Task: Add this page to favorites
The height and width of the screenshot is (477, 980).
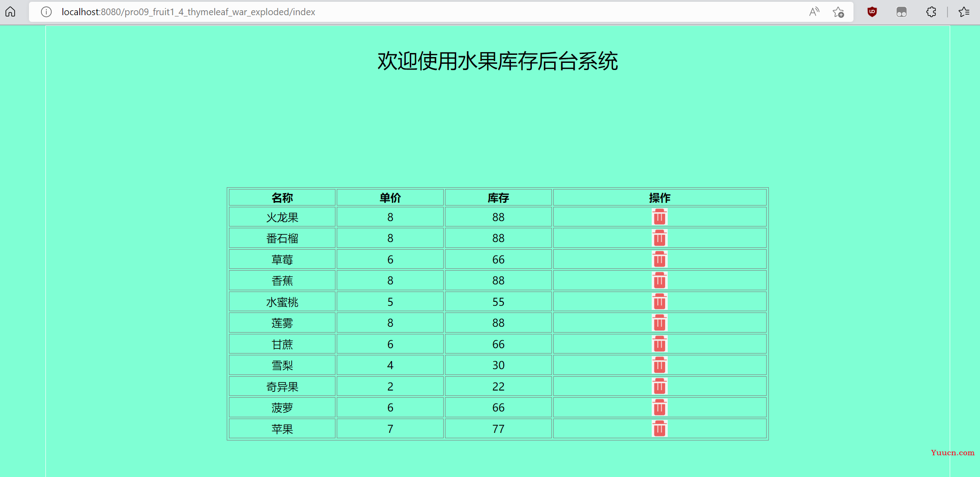Action: (x=838, y=12)
